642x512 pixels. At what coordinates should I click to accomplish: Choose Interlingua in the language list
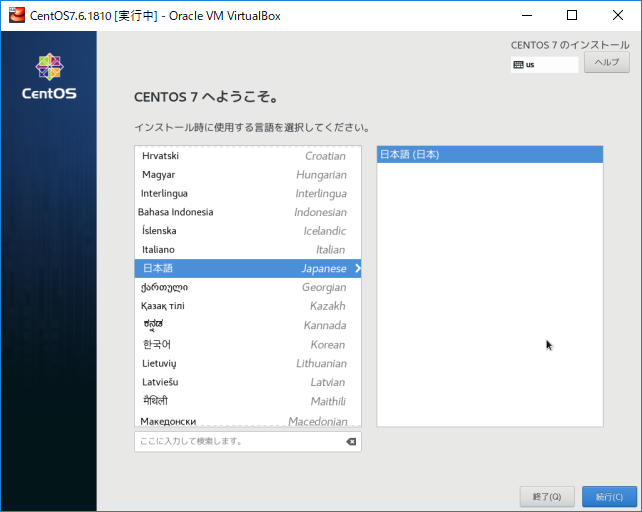(248, 193)
